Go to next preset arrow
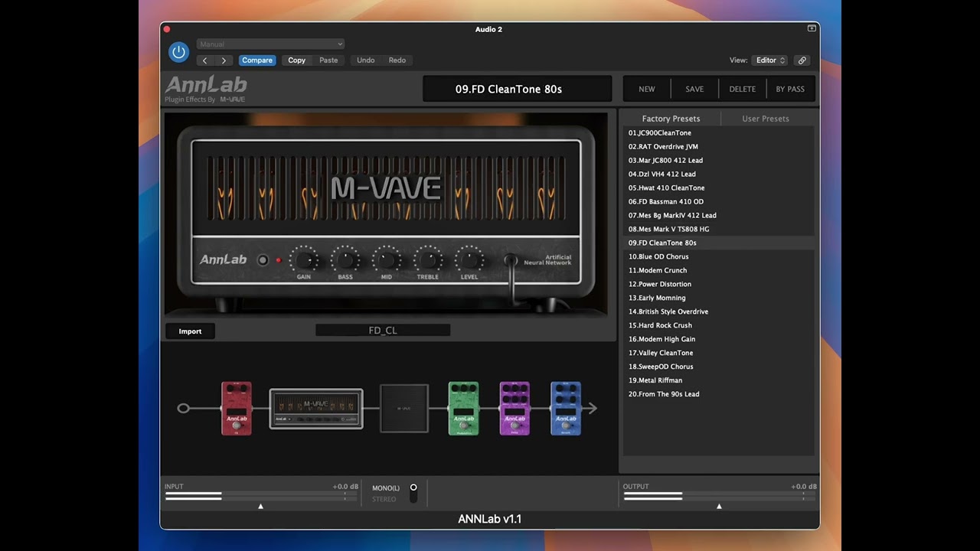 click(224, 60)
